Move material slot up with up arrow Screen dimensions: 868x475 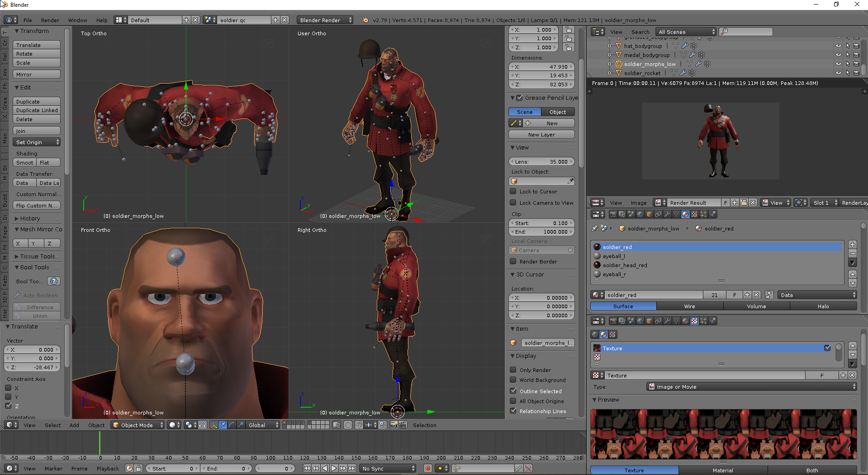(852, 274)
